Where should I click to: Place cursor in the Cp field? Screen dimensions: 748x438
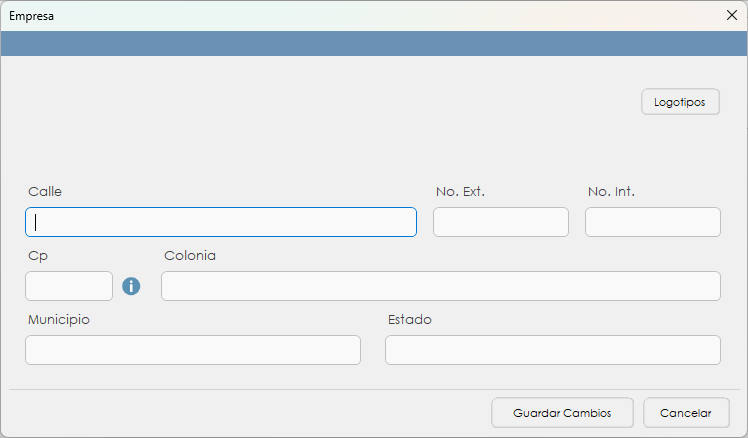point(69,286)
